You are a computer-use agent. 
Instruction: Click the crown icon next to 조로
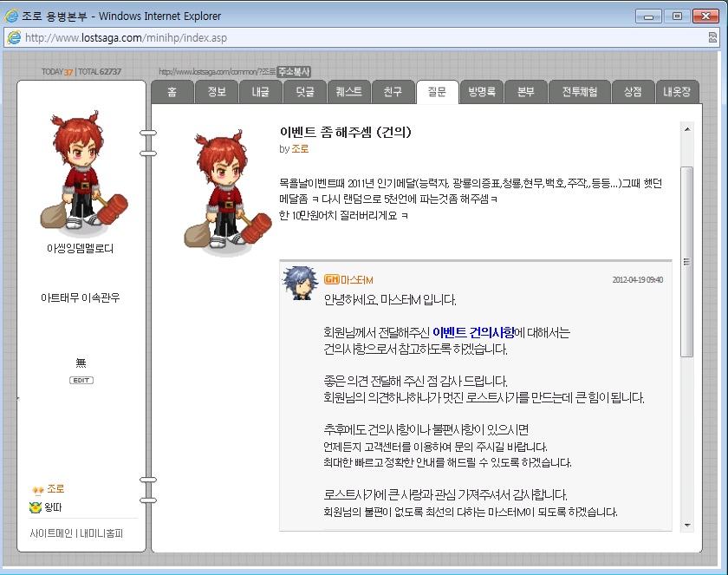(x=37, y=489)
